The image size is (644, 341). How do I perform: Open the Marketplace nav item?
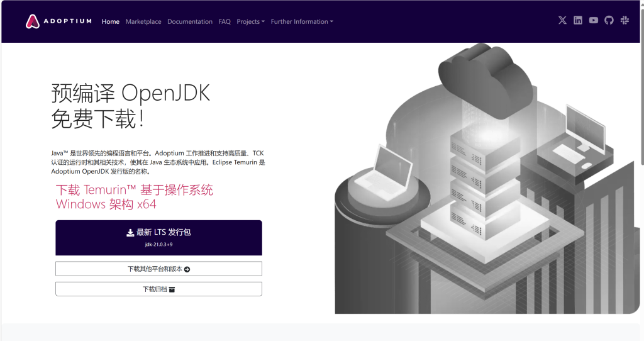[x=143, y=21]
